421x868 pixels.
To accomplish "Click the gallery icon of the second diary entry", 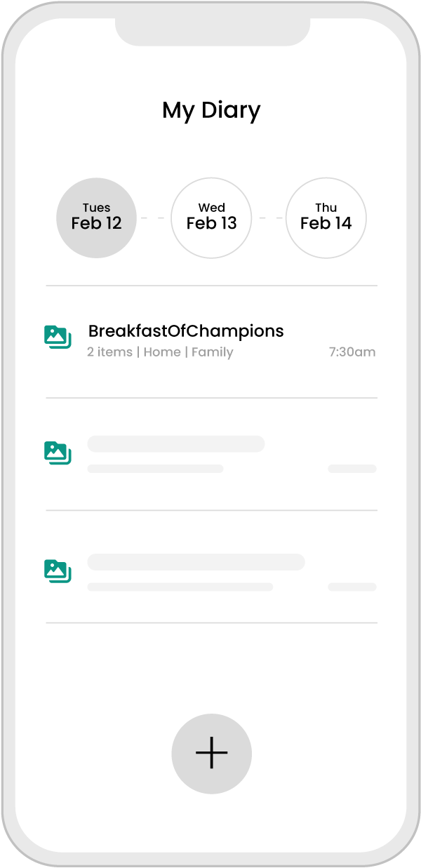I will (x=58, y=453).
